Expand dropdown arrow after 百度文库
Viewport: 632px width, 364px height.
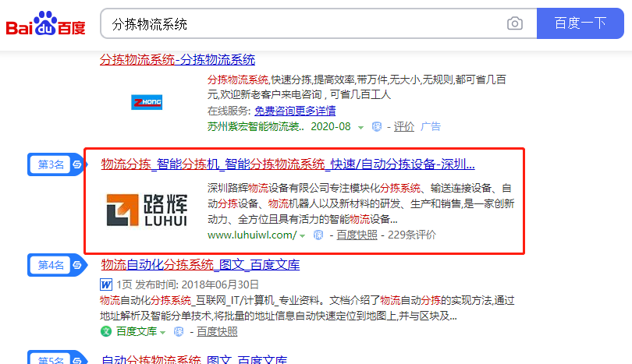pyautogui.click(x=162, y=333)
